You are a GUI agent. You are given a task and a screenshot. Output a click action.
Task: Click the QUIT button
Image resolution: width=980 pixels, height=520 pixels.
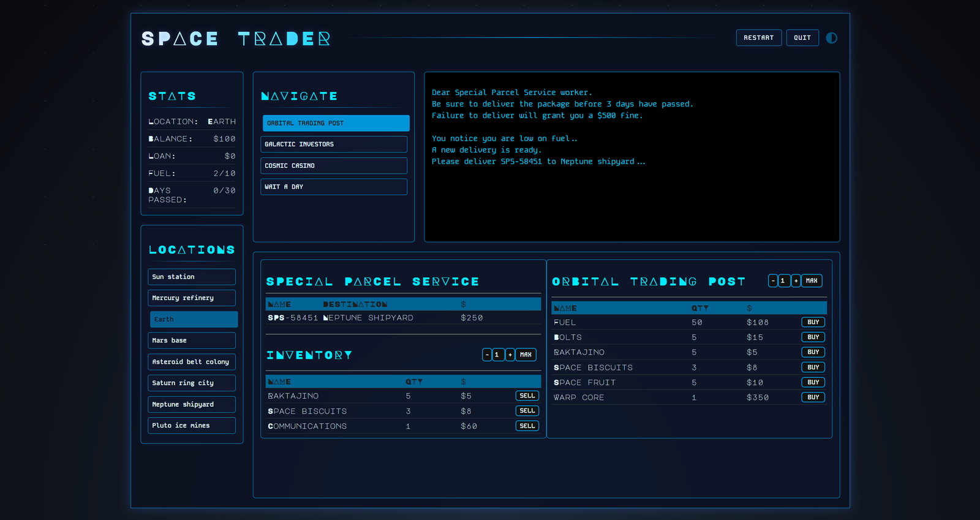pos(802,38)
